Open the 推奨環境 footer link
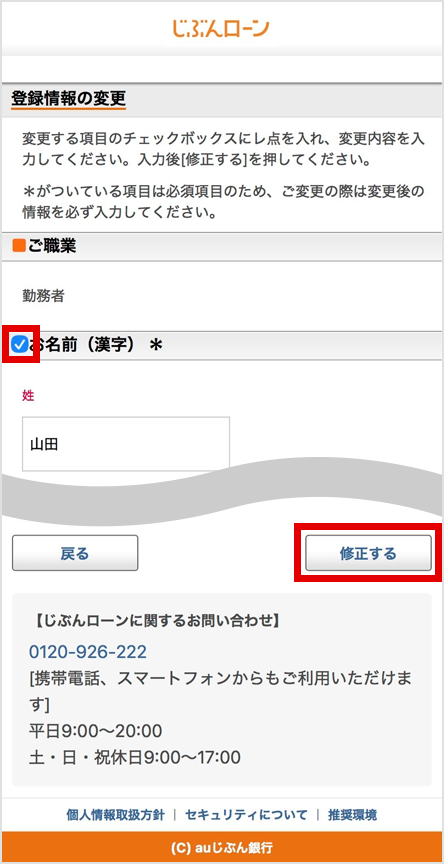Screen dimensions: 444x864 (353, 815)
